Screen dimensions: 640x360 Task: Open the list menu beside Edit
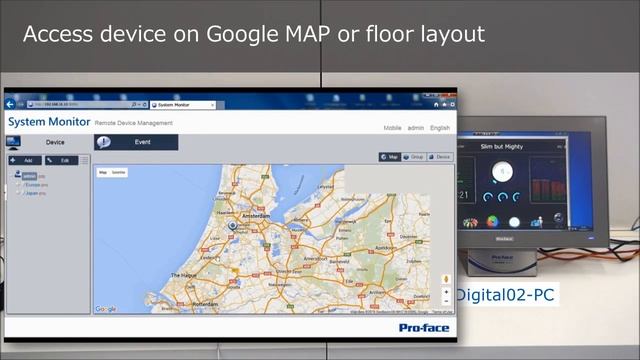coord(84,160)
